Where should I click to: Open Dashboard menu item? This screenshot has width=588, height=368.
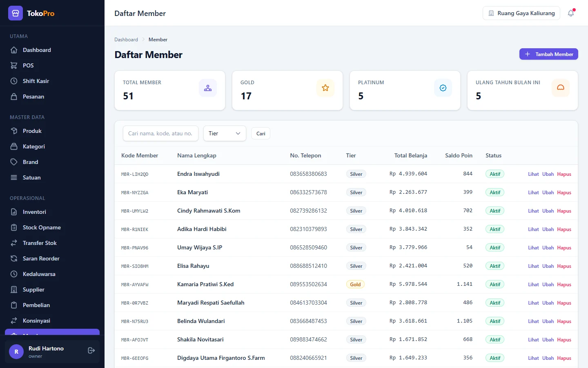click(52, 50)
